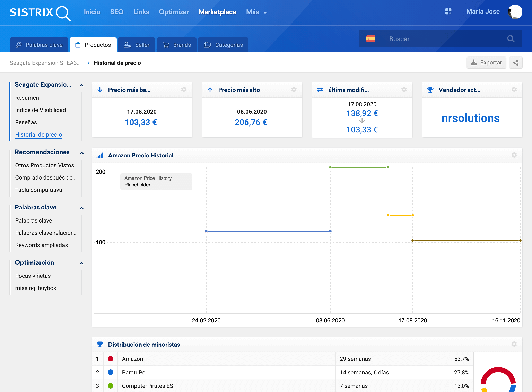Click gear icon on Vendedor actual card
This screenshot has width=532, height=392.
(514, 89)
